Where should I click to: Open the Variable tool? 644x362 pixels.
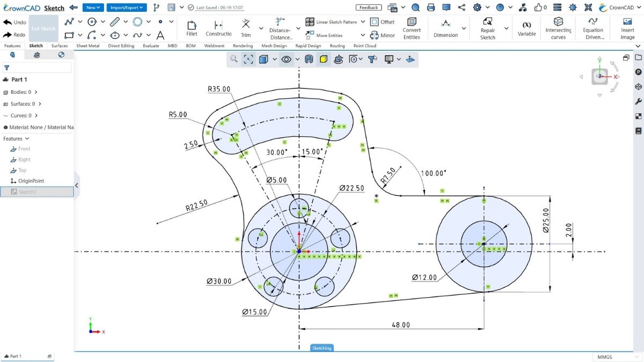(x=526, y=28)
